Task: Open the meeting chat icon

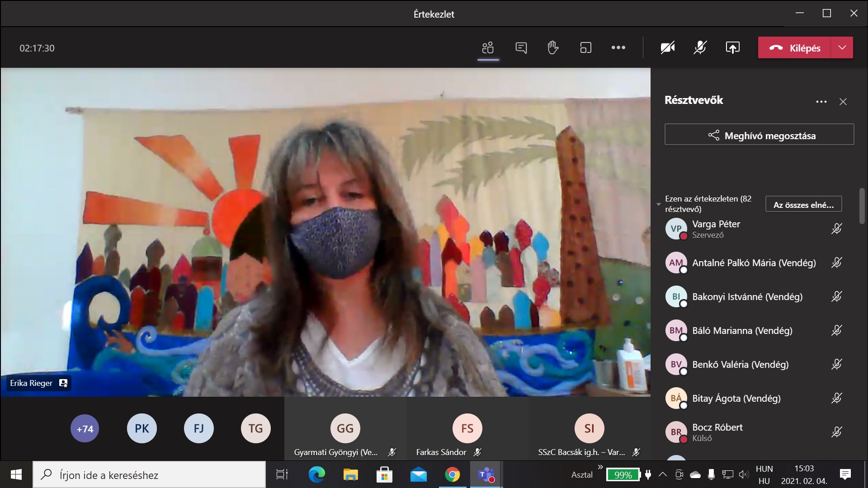Action: click(521, 48)
